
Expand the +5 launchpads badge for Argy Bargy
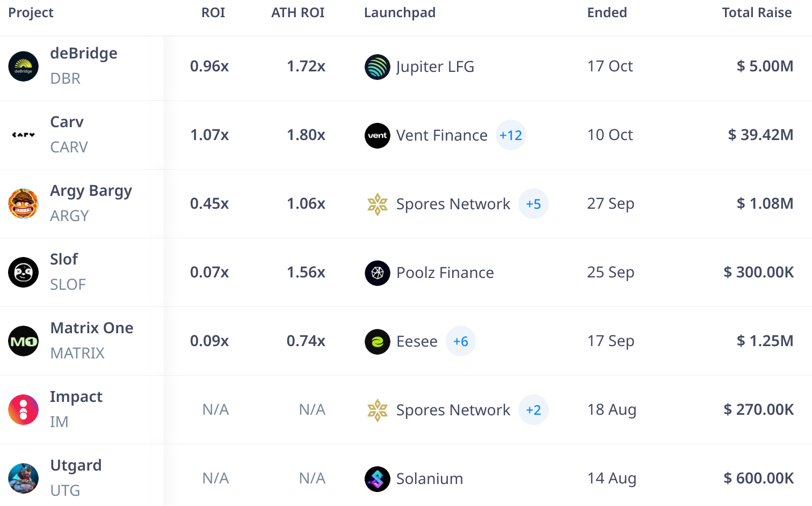(533, 204)
